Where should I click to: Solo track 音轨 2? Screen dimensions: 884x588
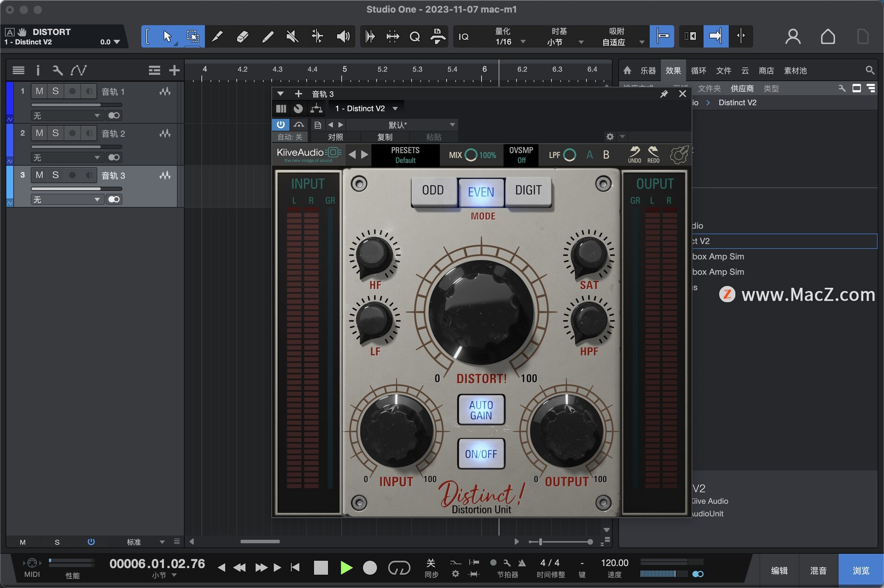(55, 133)
